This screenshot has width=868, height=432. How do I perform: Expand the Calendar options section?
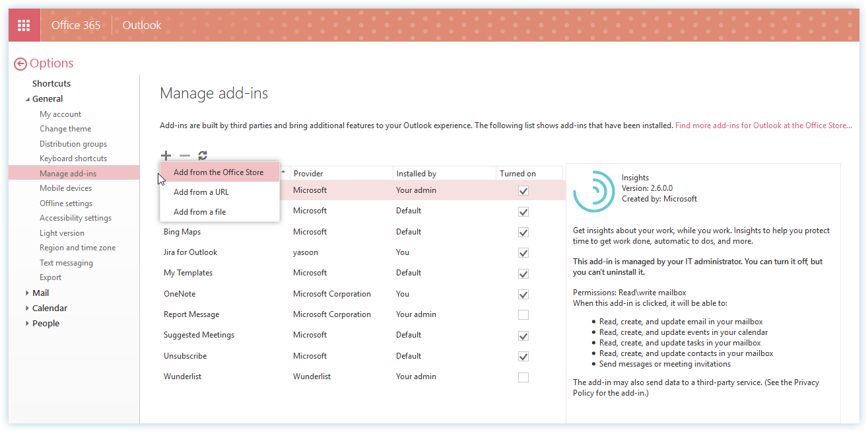coord(28,308)
